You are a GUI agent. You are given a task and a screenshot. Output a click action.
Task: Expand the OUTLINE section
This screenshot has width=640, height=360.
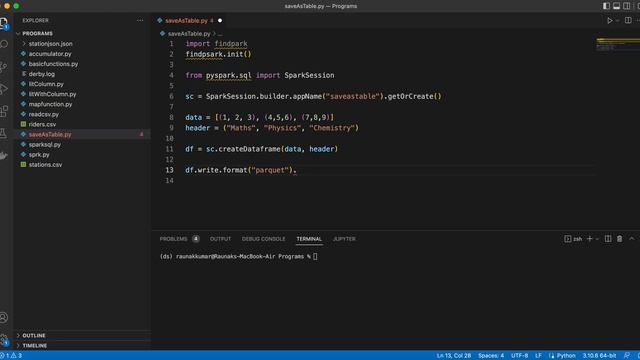pyautogui.click(x=34, y=336)
